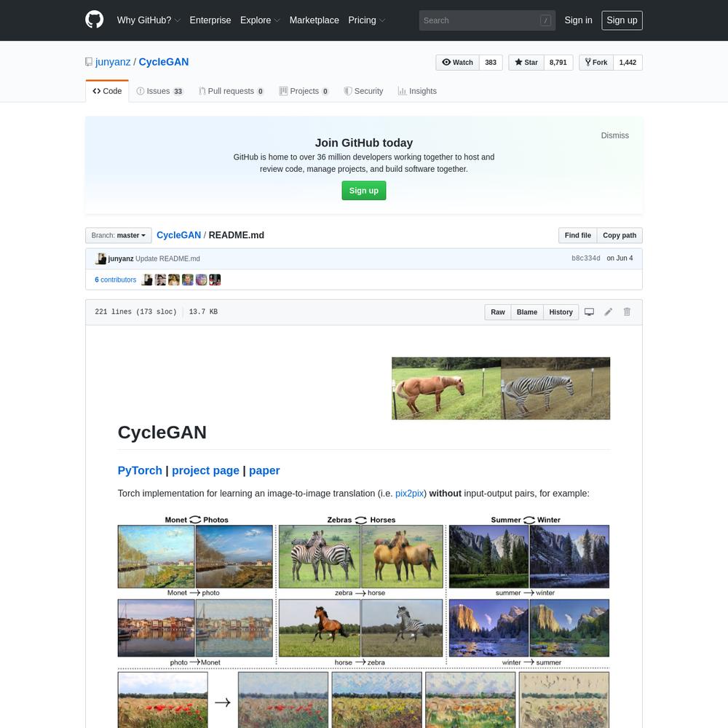Open the 6 contributors link
The height and width of the screenshot is (728, 728).
pos(116,280)
